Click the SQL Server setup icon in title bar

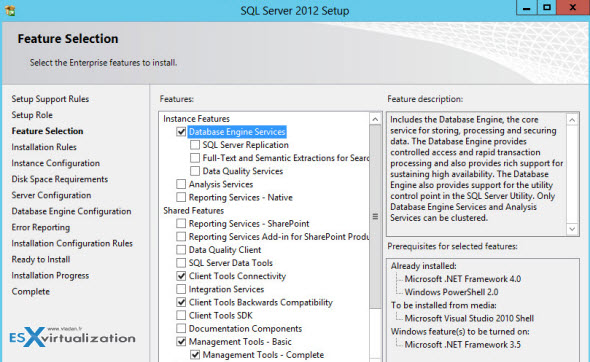10,10
